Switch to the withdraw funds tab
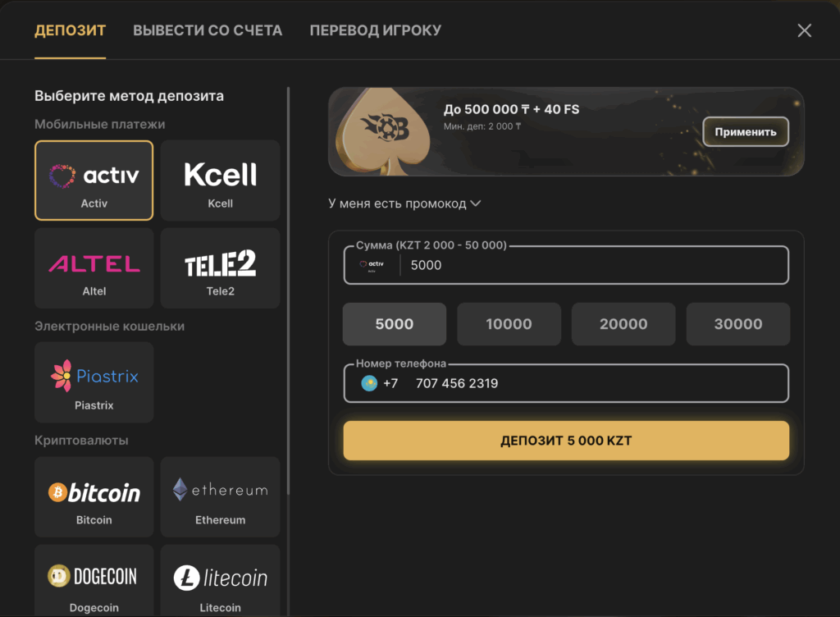The width and height of the screenshot is (840, 617). [x=208, y=30]
